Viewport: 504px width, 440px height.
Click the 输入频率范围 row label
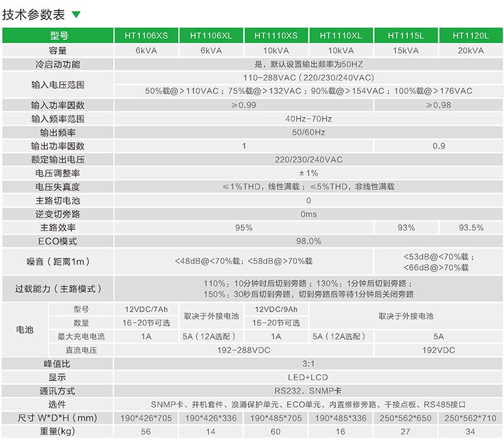click(x=58, y=119)
